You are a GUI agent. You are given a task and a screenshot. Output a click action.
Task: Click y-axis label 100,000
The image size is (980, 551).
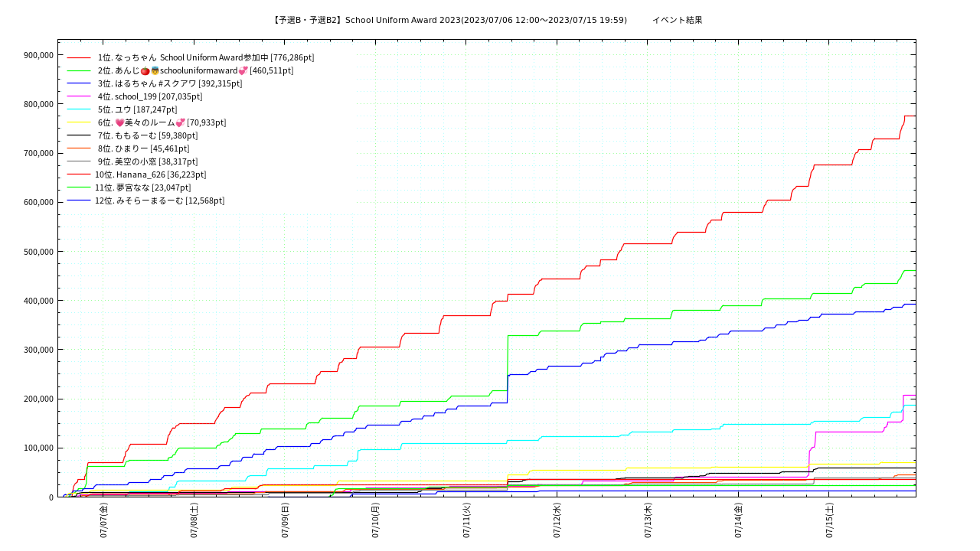(38, 448)
